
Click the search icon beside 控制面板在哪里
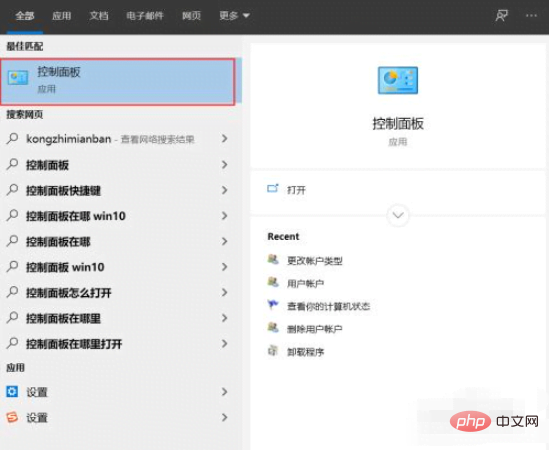click(12, 318)
